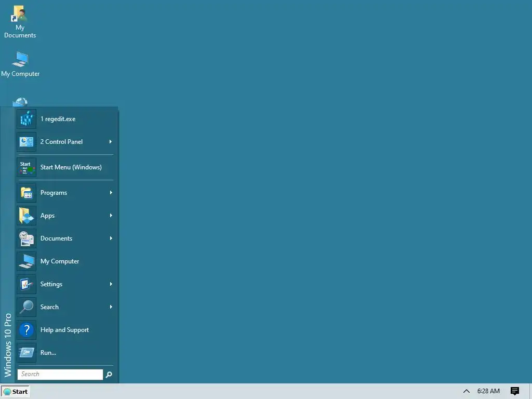This screenshot has width=532, height=399.
Task: Expand Apps submenu arrow
Action: (111, 216)
